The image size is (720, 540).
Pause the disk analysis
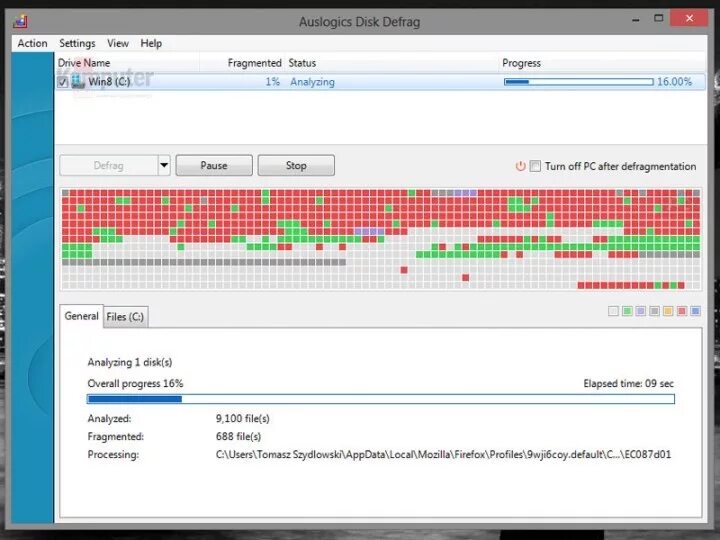[x=214, y=165]
